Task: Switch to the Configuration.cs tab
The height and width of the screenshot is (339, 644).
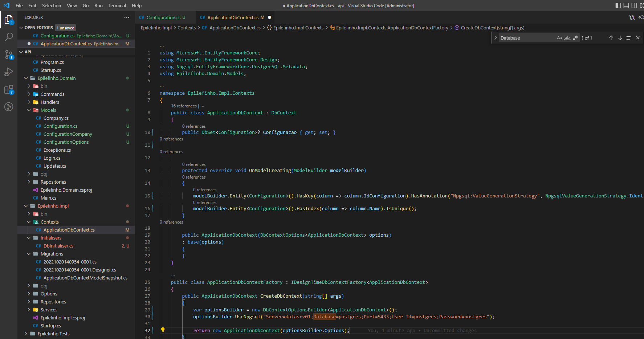Action: [163, 17]
